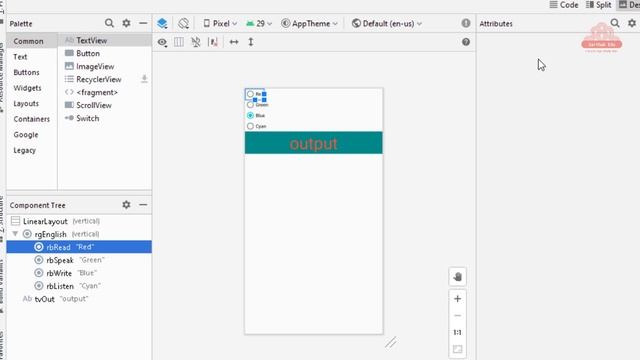Zoom out with minus button
Screen dimensions: 640x360
457,316
